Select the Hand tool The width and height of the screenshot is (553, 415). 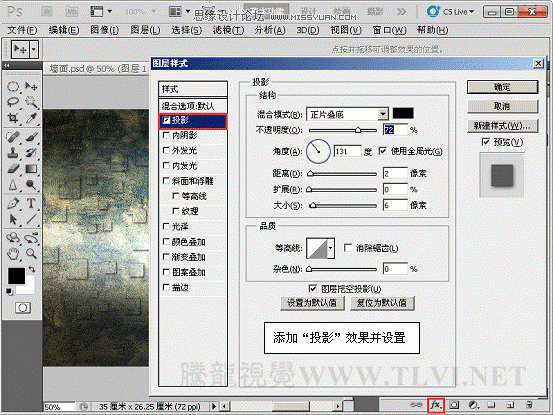pos(13,254)
